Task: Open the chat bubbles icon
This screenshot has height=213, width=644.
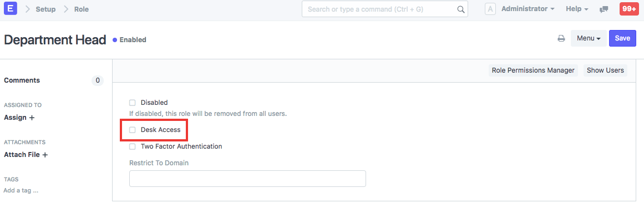Action: tap(604, 9)
